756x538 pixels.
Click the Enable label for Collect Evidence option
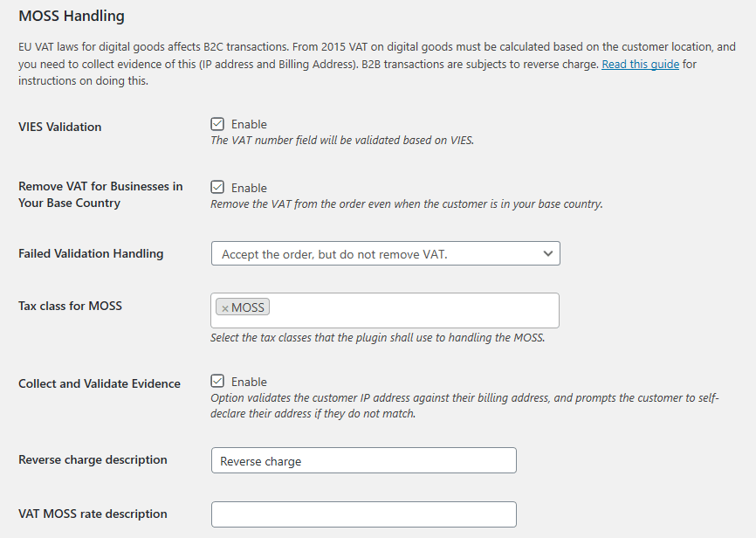coord(249,382)
